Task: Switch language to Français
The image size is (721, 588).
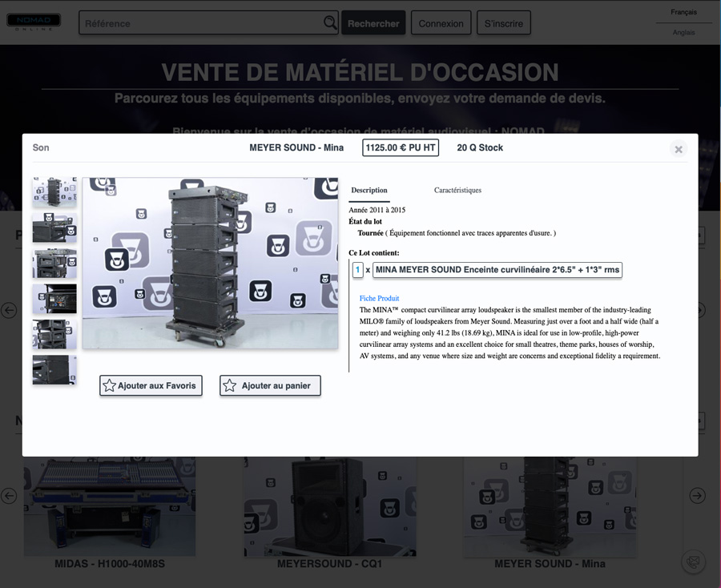Action: [x=684, y=12]
